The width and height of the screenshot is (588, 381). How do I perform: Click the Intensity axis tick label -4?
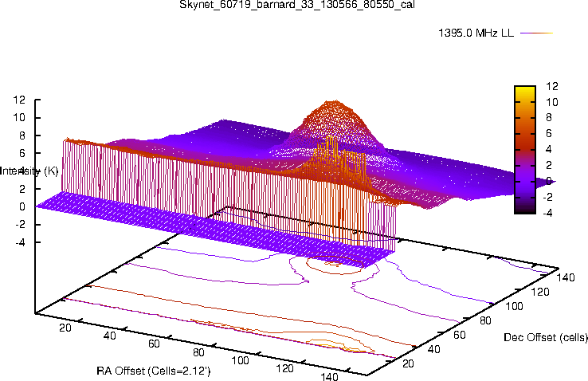coord(20,242)
